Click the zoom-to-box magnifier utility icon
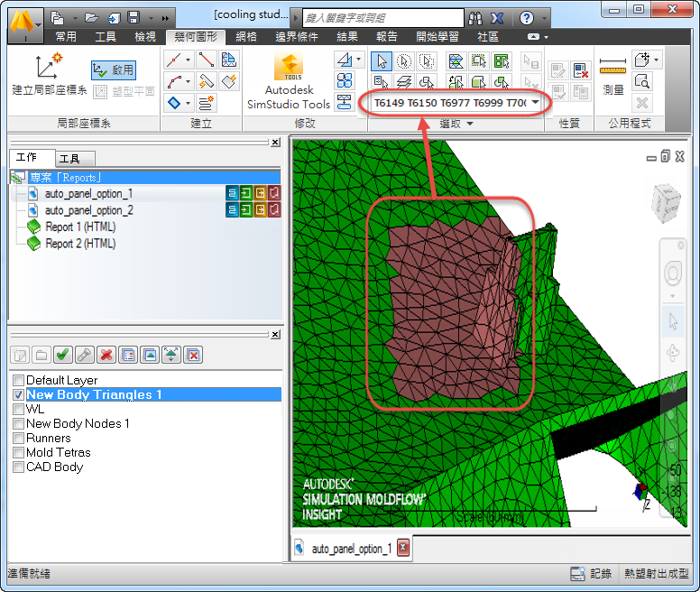700x592 pixels. point(642,81)
